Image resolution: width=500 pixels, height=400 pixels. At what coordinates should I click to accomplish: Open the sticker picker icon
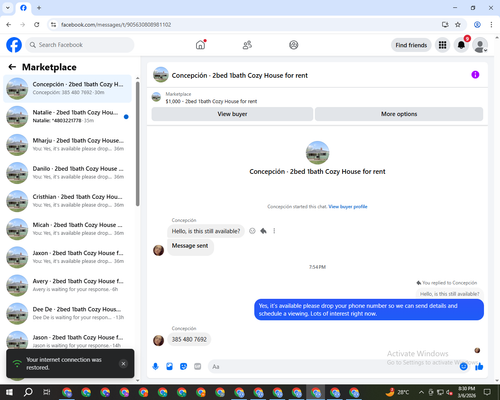tap(183, 367)
